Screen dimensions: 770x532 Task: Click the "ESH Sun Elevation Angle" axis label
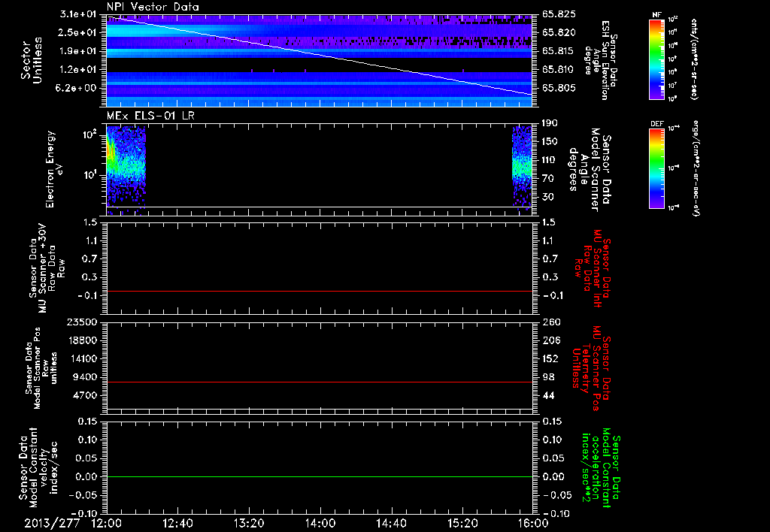(600, 60)
